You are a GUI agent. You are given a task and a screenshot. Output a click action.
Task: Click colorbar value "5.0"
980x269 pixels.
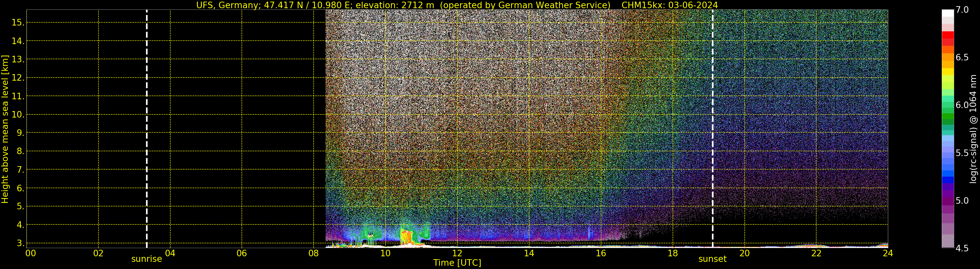(x=962, y=200)
